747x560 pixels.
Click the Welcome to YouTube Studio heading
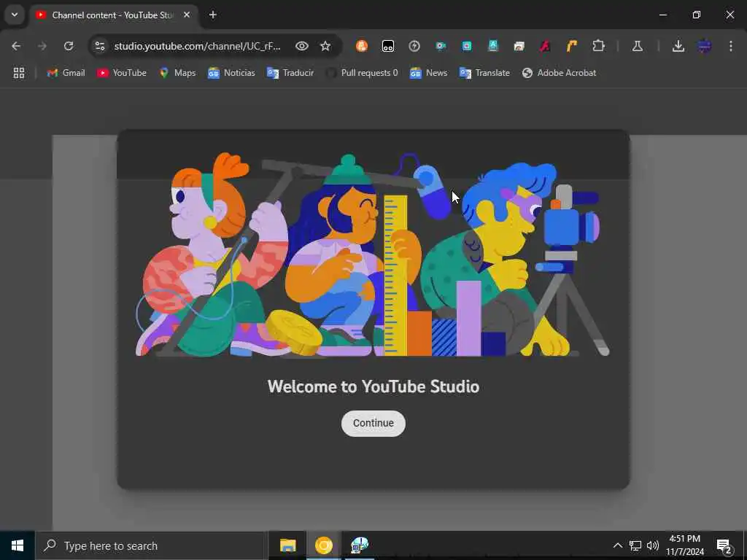373,386
